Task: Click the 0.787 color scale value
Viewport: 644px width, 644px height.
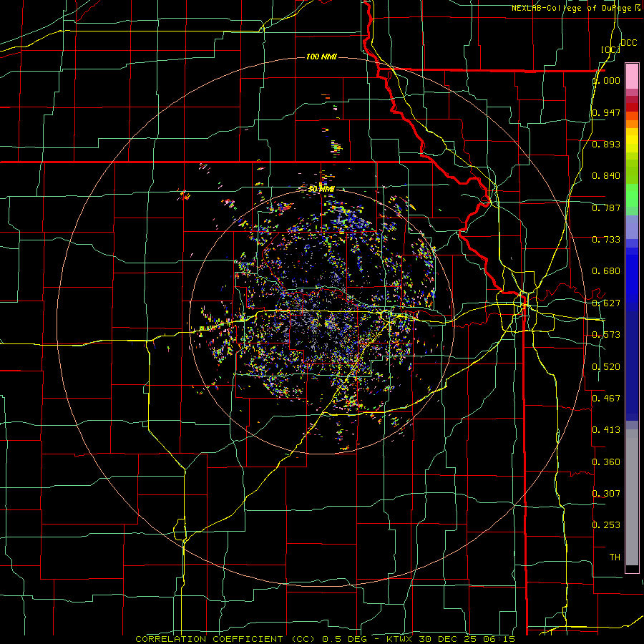Action: point(606,208)
